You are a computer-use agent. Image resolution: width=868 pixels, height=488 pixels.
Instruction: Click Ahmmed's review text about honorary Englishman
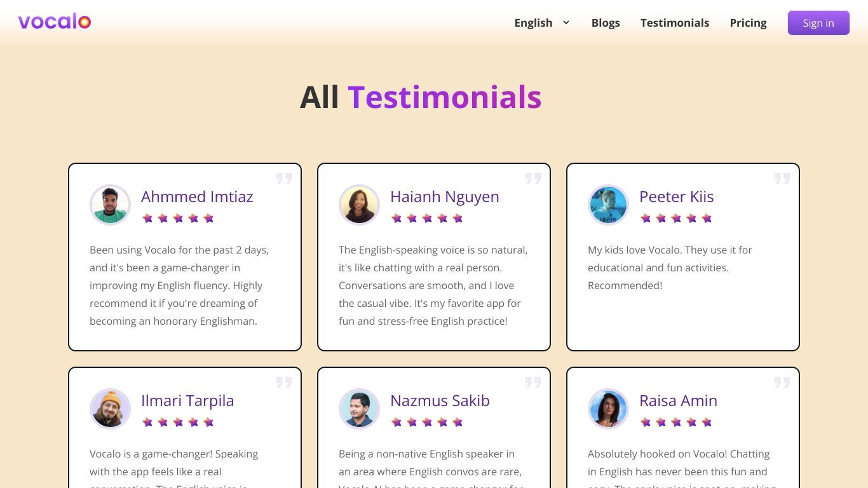pyautogui.click(x=179, y=285)
